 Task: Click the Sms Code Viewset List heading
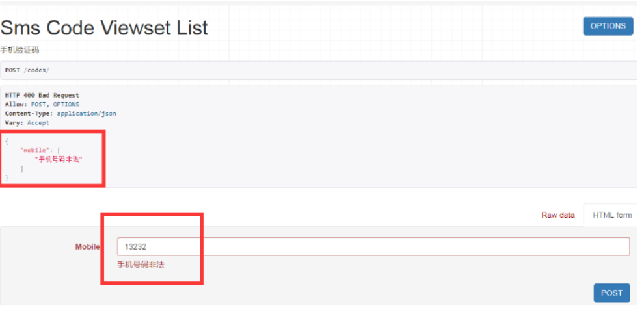click(104, 28)
